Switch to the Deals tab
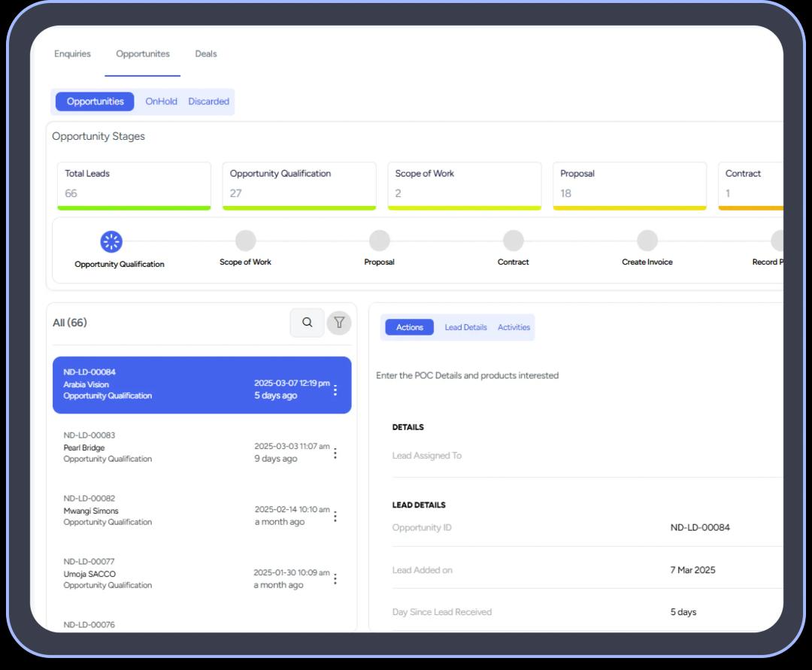812x670 pixels. click(205, 54)
